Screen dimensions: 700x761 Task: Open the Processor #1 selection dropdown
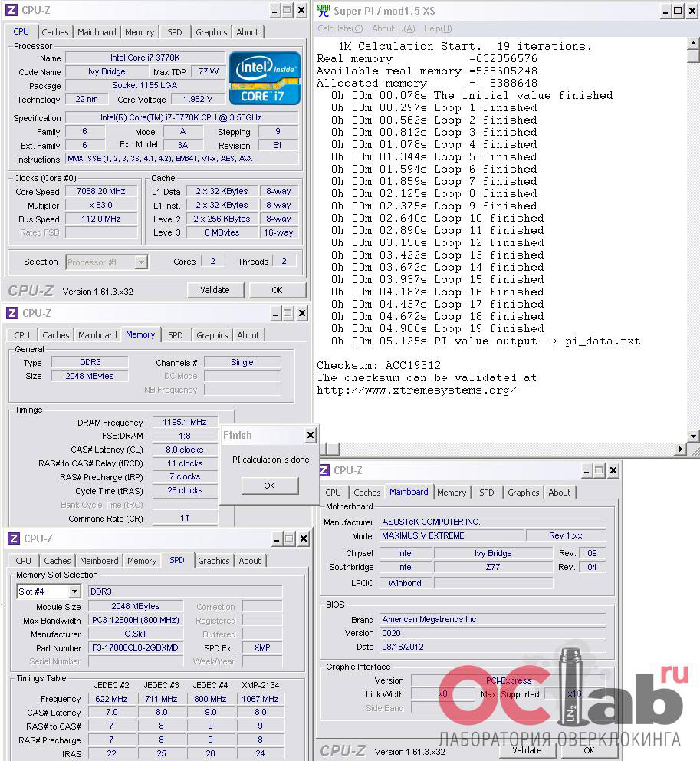[x=140, y=262]
